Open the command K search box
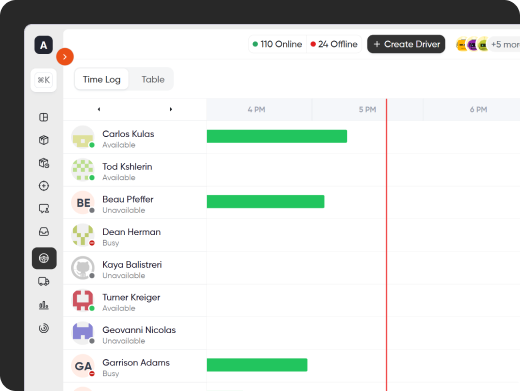Image resolution: width=520 pixels, height=391 pixels. (x=44, y=80)
